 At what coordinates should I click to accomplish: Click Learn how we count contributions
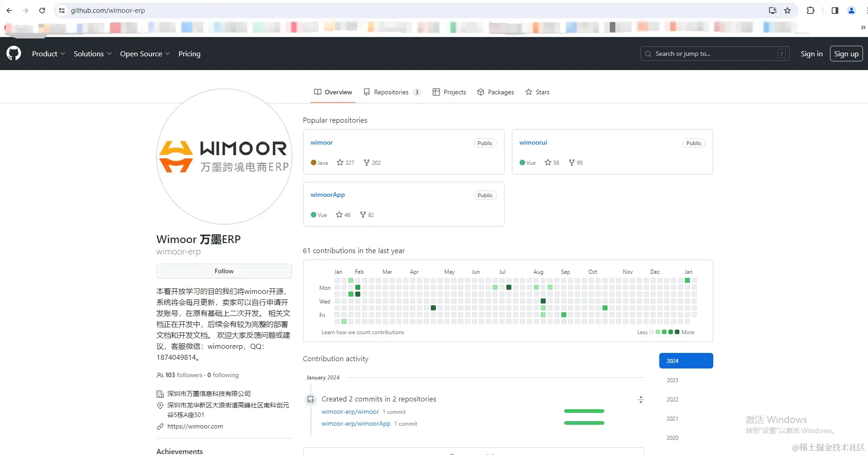click(x=363, y=332)
